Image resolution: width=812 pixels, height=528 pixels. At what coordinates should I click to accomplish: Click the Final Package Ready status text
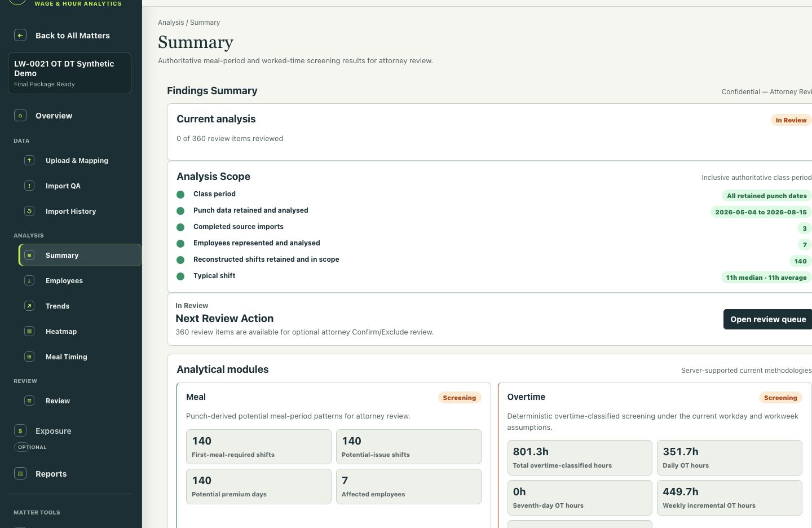(45, 85)
